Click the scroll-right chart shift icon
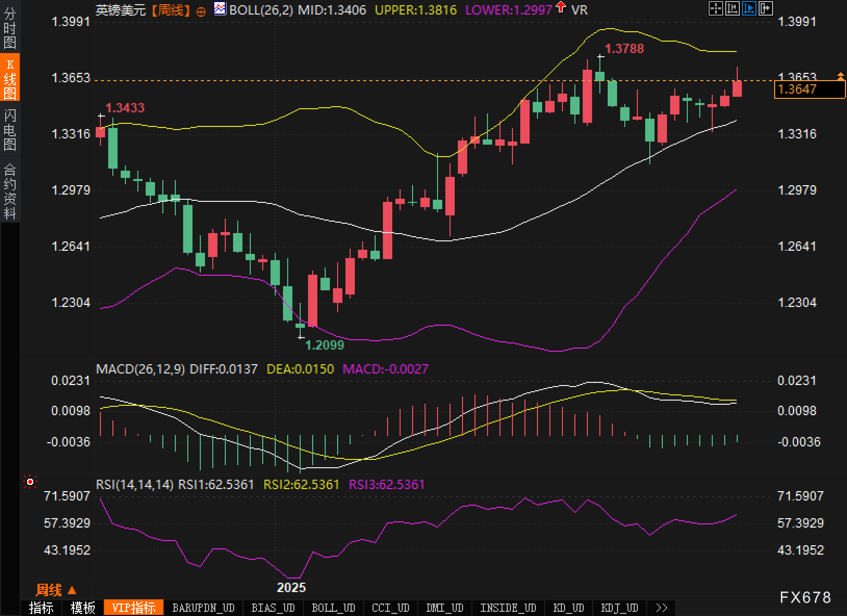 [765, 8]
